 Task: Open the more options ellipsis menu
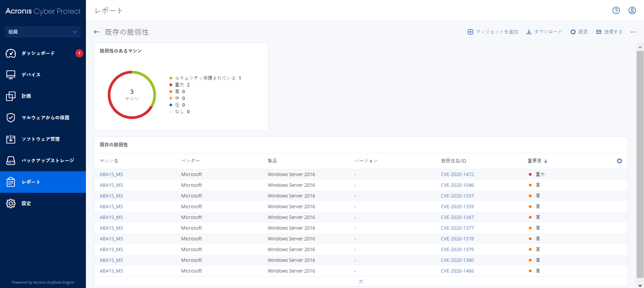point(633,32)
